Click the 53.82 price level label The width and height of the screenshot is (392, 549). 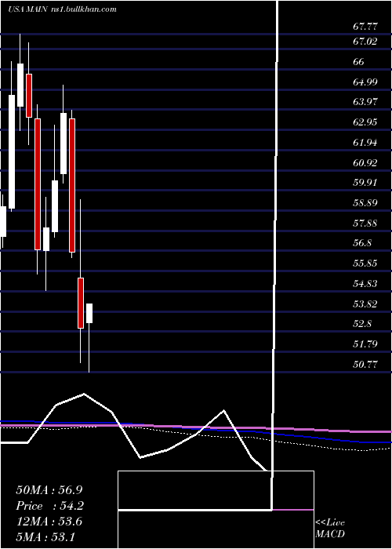tap(365, 304)
